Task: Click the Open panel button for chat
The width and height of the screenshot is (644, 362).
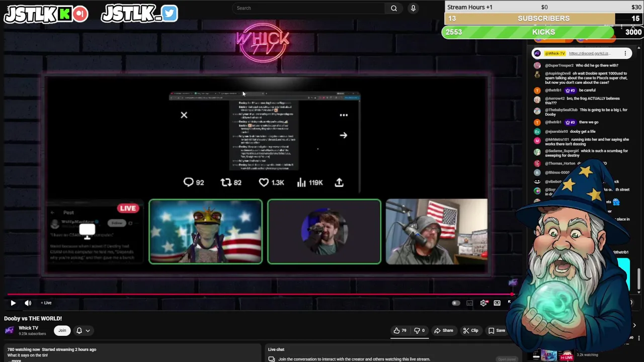Action: click(x=507, y=359)
